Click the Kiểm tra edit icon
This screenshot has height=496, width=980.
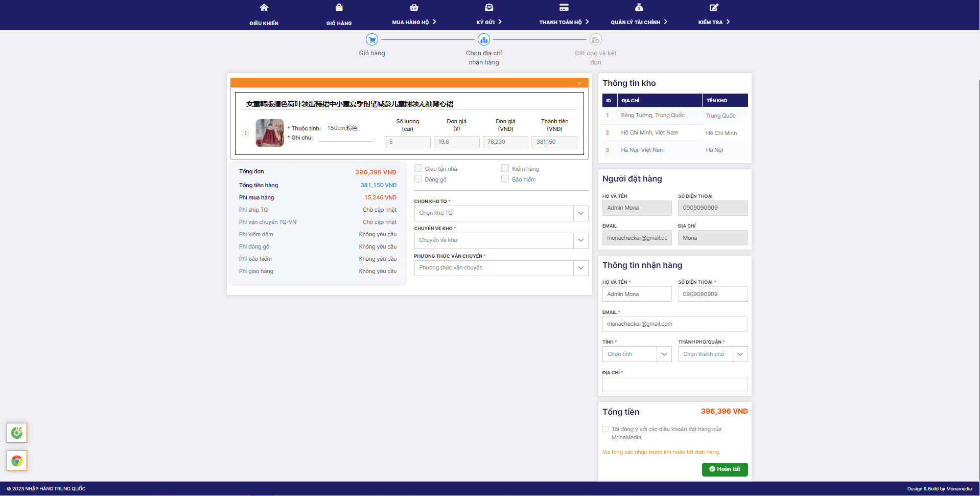click(714, 8)
